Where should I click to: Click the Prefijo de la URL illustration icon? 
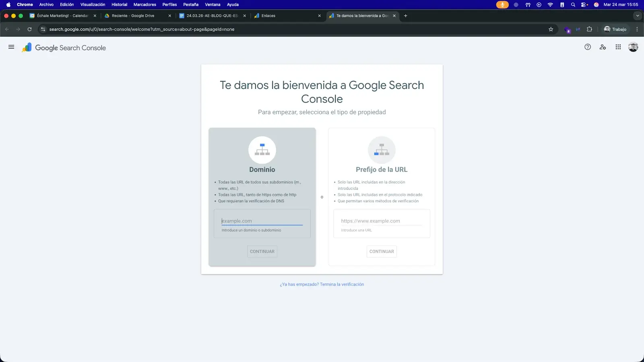pyautogui.click(x=381, y=149)
